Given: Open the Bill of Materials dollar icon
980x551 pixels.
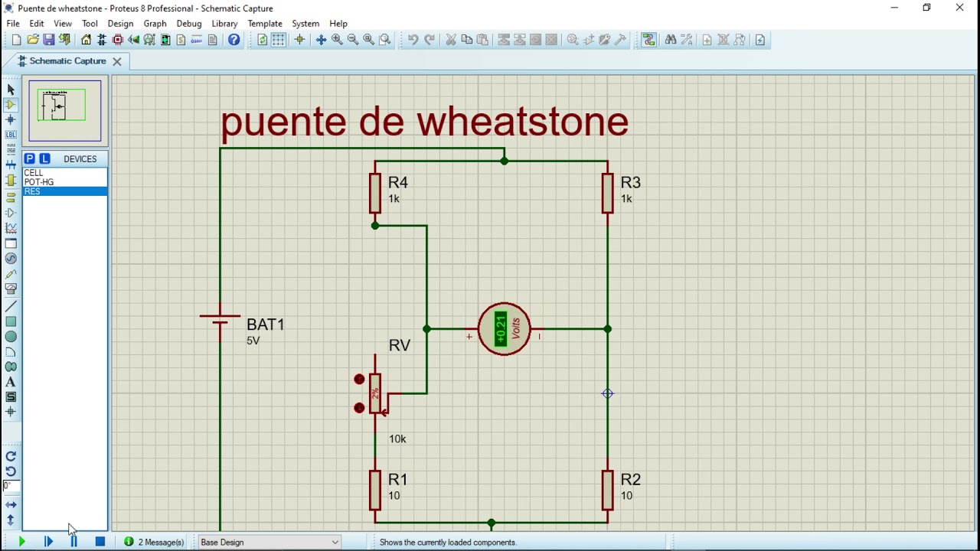Looking at the screenshot, I should coord(181,40).
